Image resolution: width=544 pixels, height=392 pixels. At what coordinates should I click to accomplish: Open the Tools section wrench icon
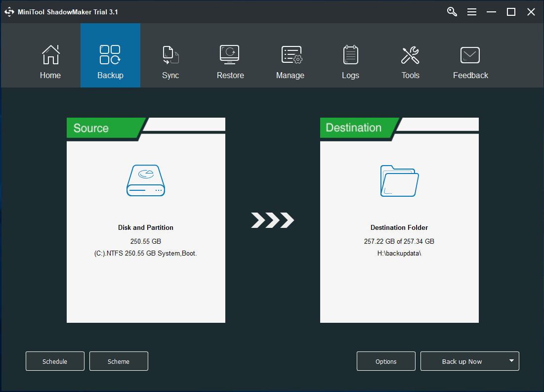(411, 54)
